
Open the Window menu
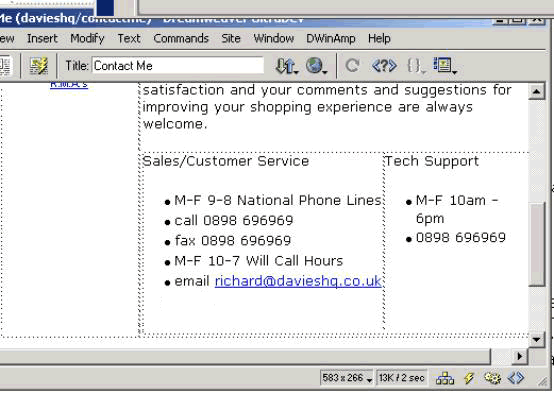(273, 38)
